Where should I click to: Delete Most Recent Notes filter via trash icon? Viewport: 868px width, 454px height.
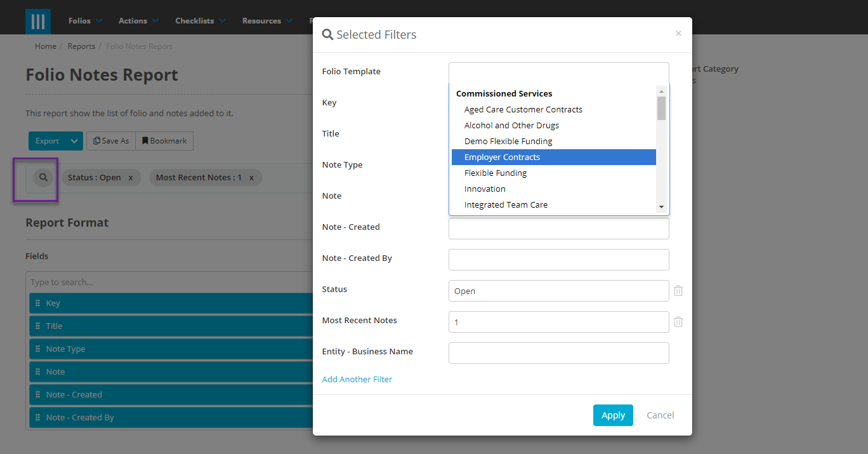678,322
